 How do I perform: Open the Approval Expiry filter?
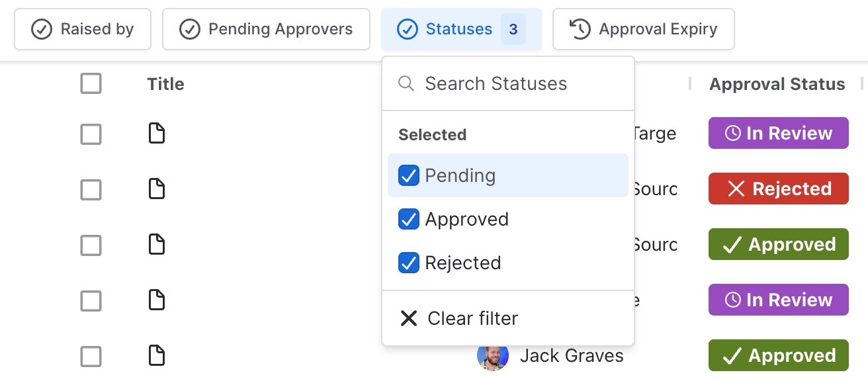pos(643,29)
